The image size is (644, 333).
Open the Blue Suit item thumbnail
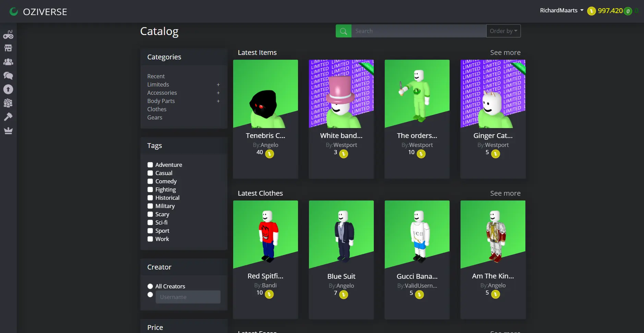click(x=341, y=234)
